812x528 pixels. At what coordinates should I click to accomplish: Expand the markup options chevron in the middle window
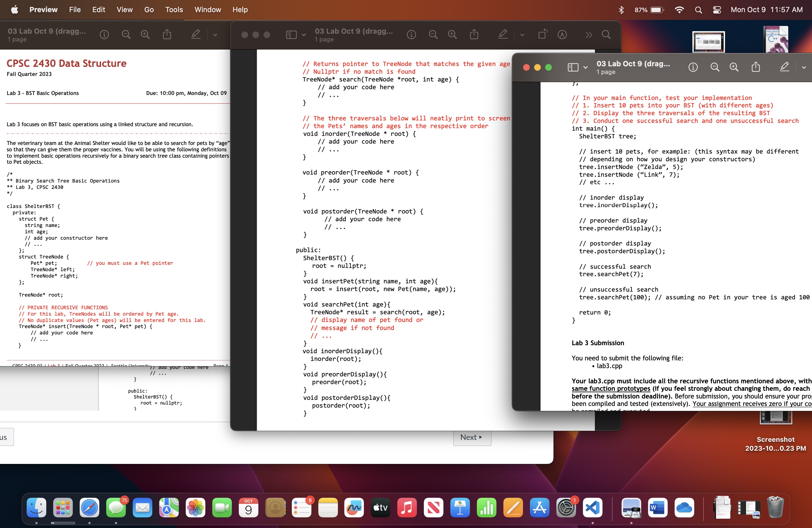pyautogui.click(x=522, y=35)
